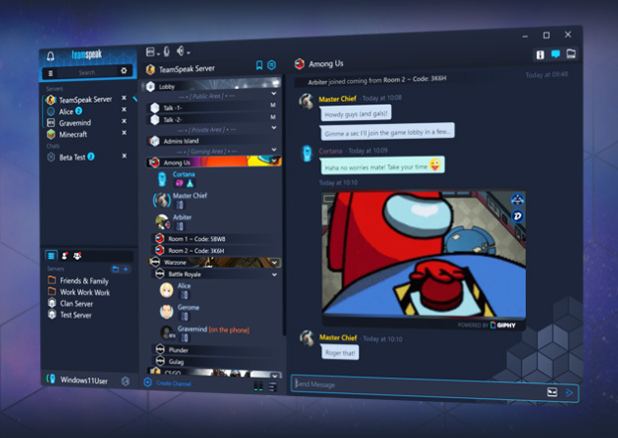Join the Talk -2- channel
The height and width of the screenshot is (438, 618).
[x=213, y=119]
